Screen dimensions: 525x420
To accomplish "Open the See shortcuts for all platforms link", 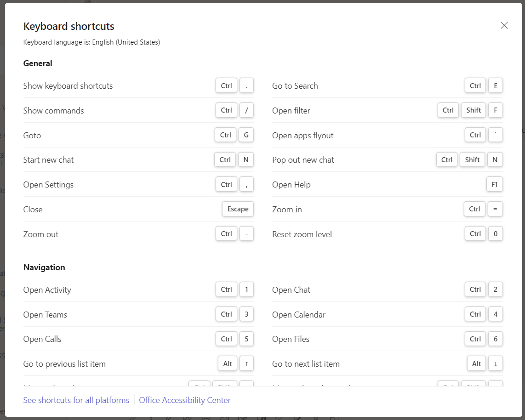I will [76, 400].
